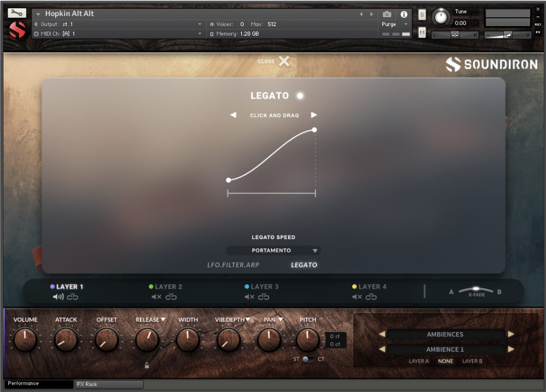Toggle Legato with the circle beside LEGATO
The height and width of the screenshot is (392, 546).
tap(299, 95)
